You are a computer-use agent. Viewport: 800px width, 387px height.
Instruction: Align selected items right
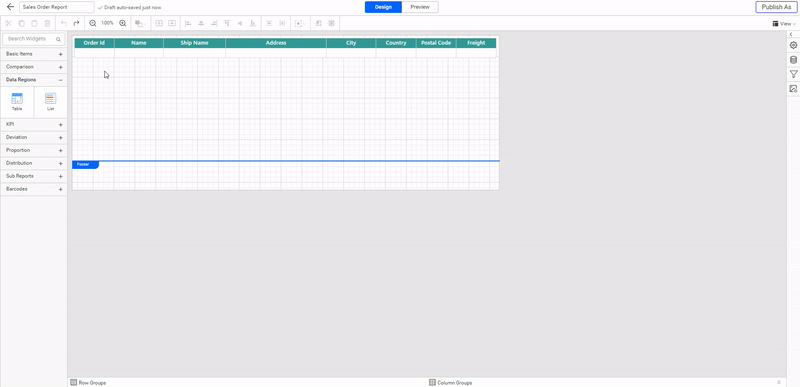[214, 23]
